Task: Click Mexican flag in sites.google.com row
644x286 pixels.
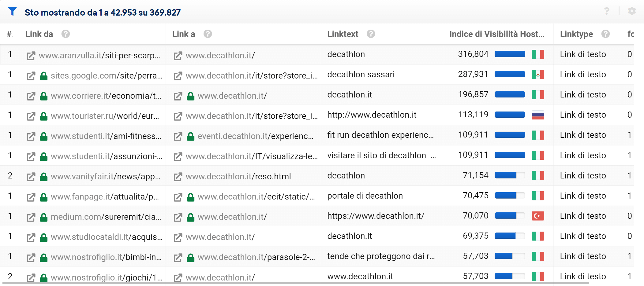Action: coord(538,75)
